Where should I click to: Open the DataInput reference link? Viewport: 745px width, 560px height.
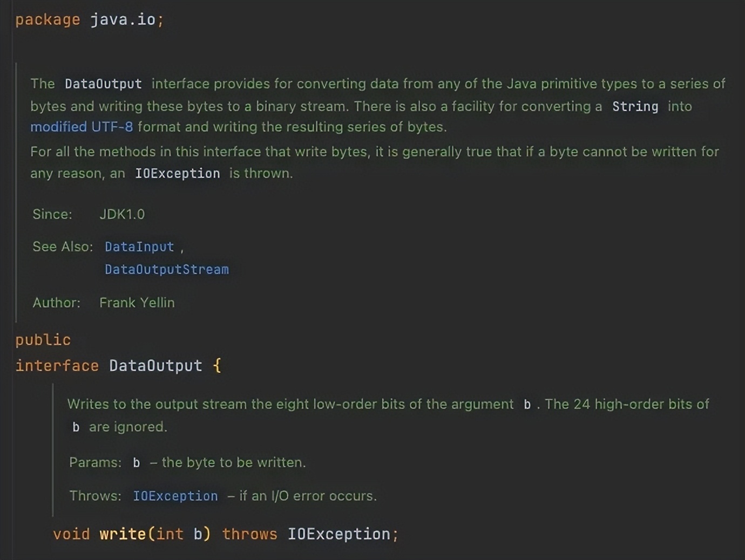(139, 247)
